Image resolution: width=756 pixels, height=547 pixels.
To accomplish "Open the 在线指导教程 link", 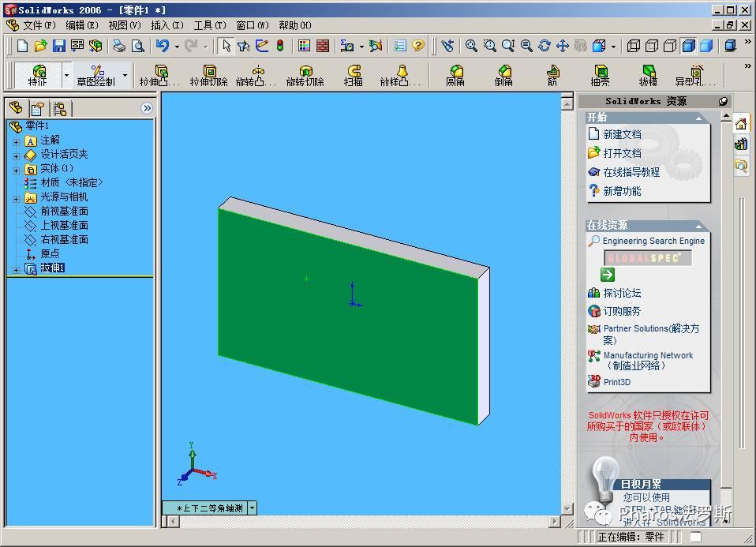I will coord(631,172).
